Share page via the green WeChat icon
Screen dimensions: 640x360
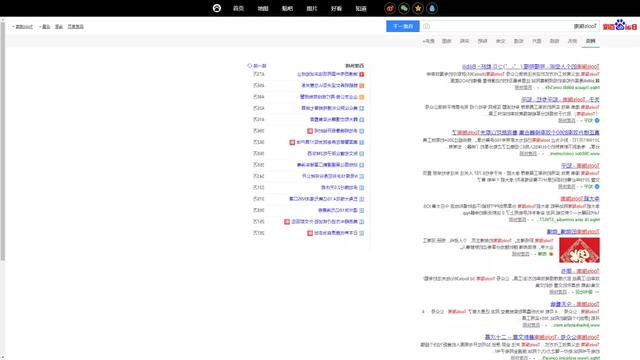pos(404,8)
